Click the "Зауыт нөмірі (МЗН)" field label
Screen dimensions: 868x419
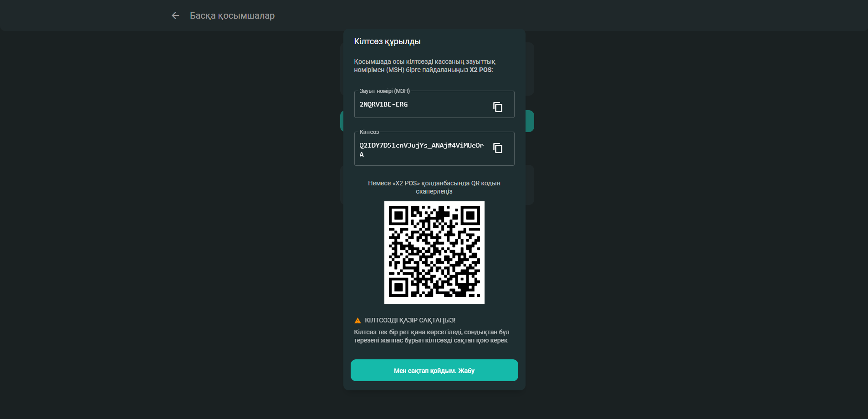tap(384, 91)
